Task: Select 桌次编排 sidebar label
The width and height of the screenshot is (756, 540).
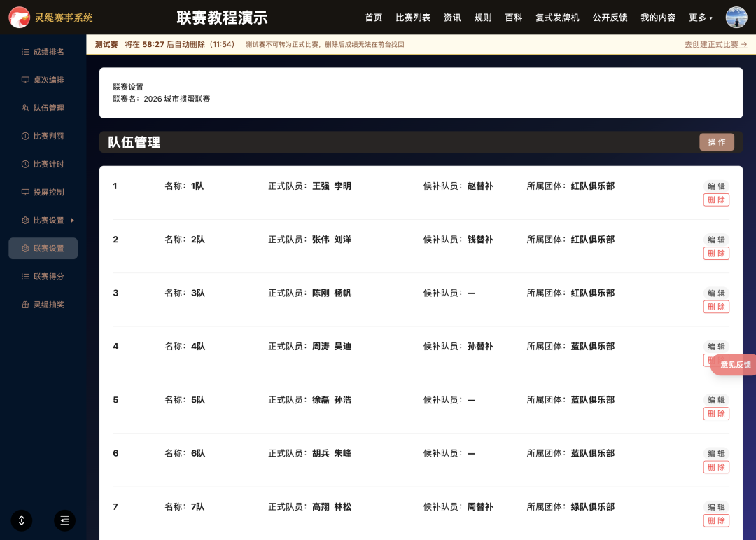Action: tap(49, 80)
